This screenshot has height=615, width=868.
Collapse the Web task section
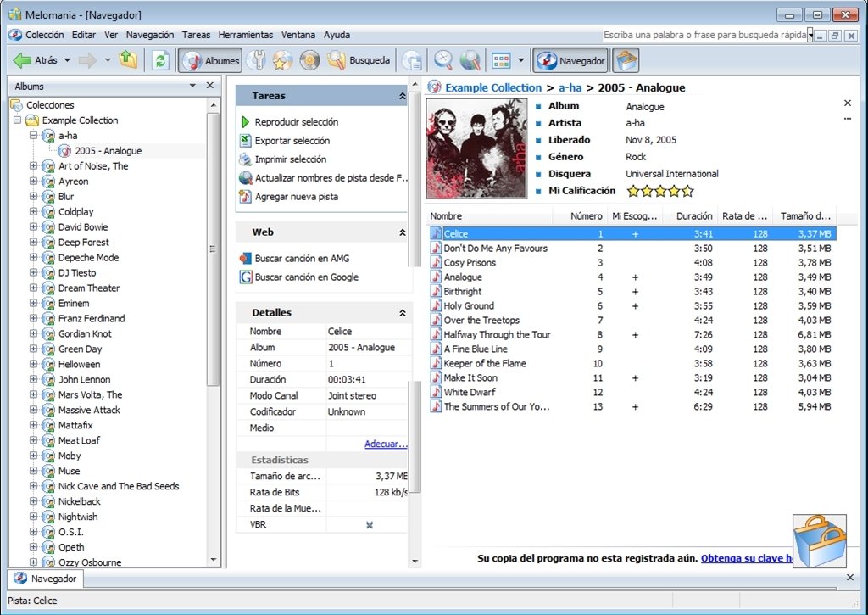tap(403, 232)
